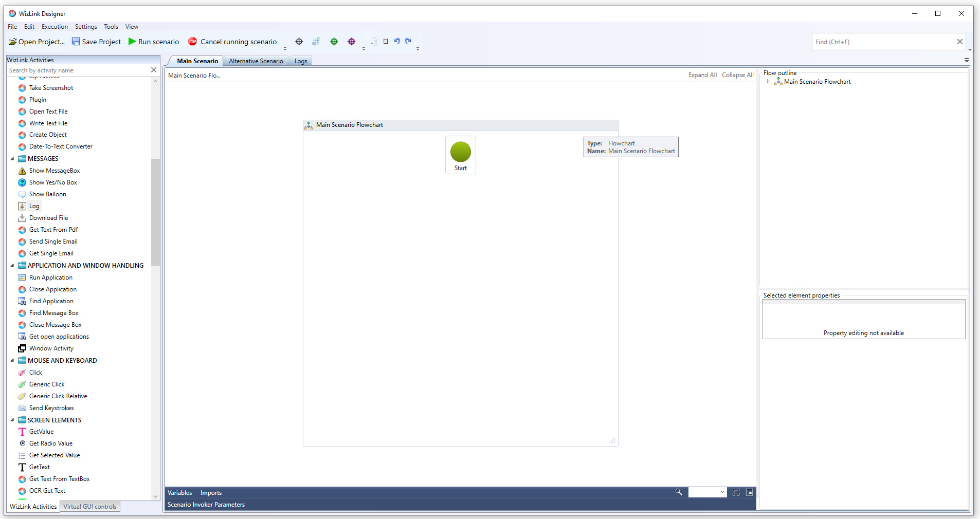Click the magnifier zoom icon in the bottom bar
This screenshot has width=980, height=519.
679,492
